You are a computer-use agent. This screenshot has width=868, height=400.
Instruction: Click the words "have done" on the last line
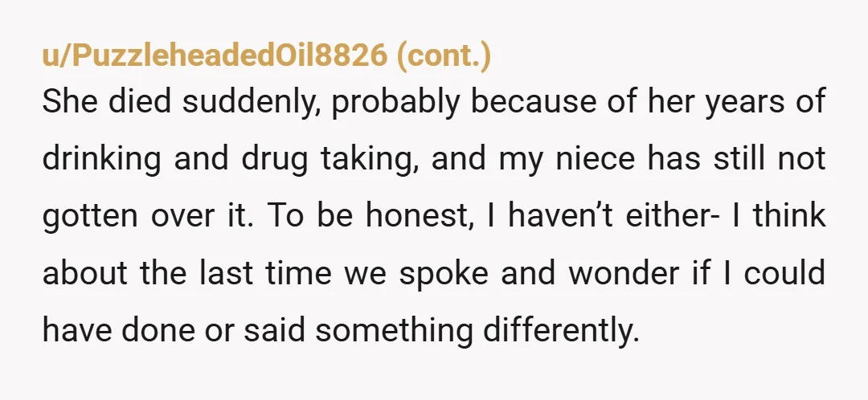pos(118,329)
